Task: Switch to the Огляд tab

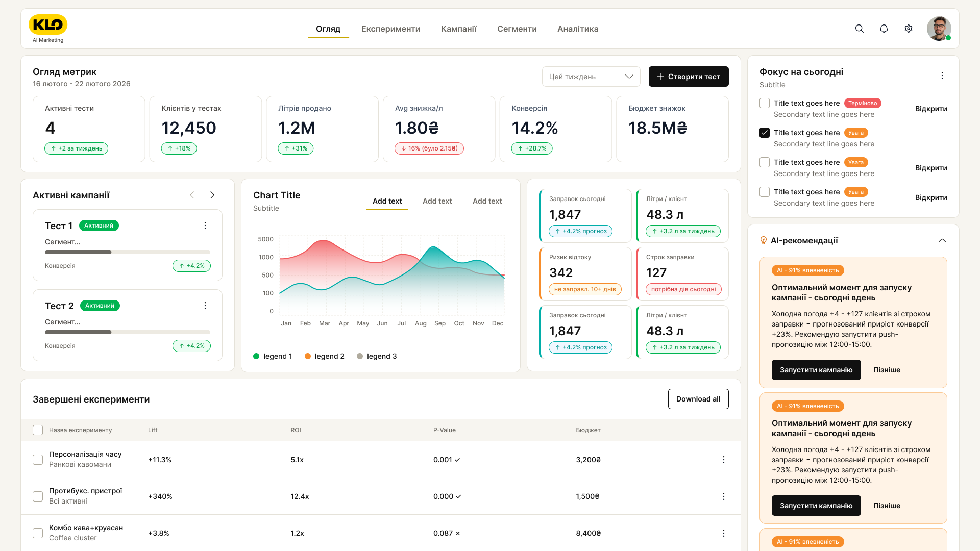Action: click(x=328, y=29)
